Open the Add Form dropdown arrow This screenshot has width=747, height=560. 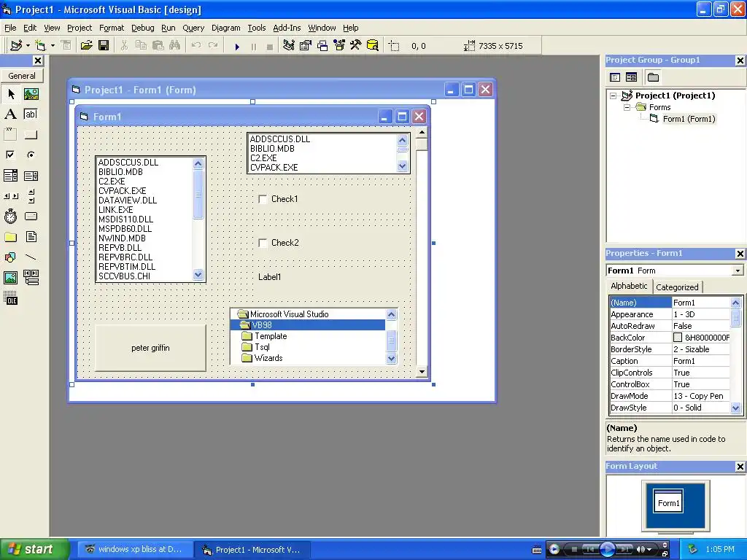point(53,46)
